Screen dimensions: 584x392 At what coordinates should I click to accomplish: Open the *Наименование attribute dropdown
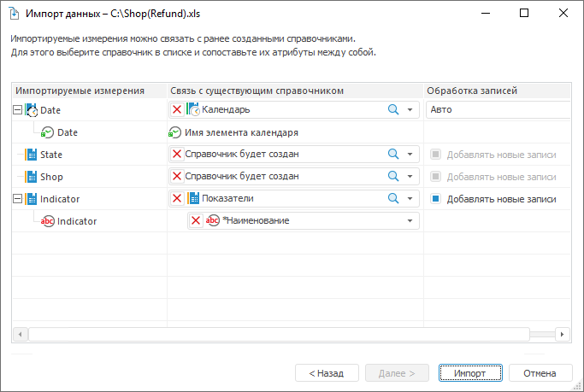point(410,220)
